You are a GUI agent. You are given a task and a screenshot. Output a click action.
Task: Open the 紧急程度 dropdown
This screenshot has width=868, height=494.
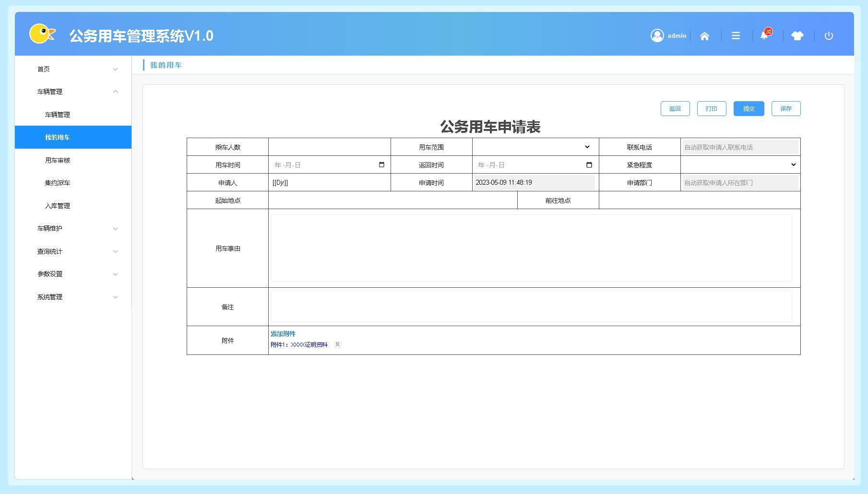click(x=740, y=165)
